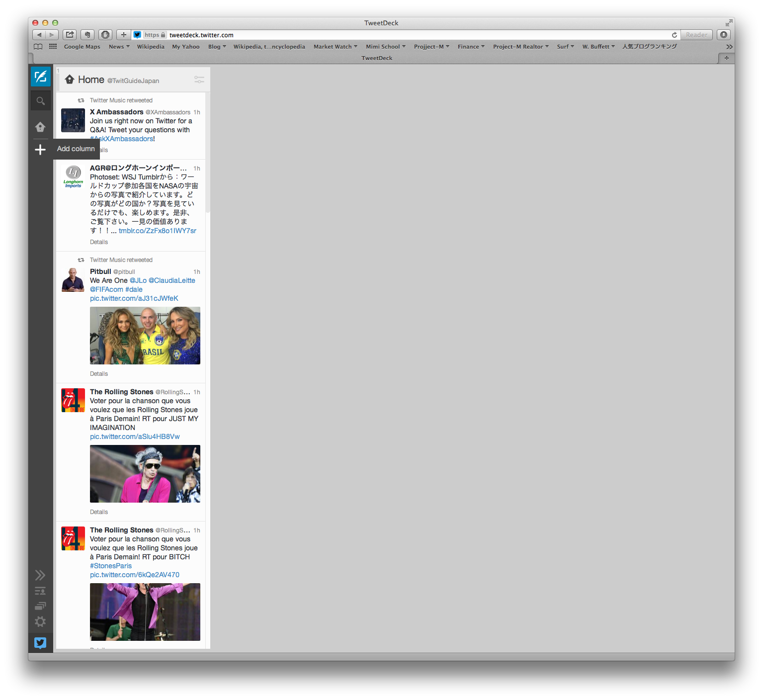The height and width of the screenshot is (700, 763).
Task: Show the Reading List book icon
Action: coord(38,47)
